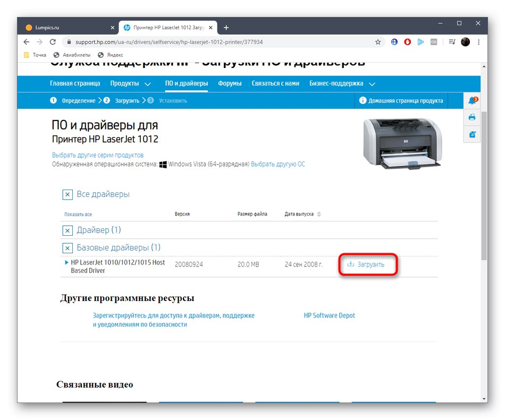Open the Авиабилеты bookmark

point(72,55)
